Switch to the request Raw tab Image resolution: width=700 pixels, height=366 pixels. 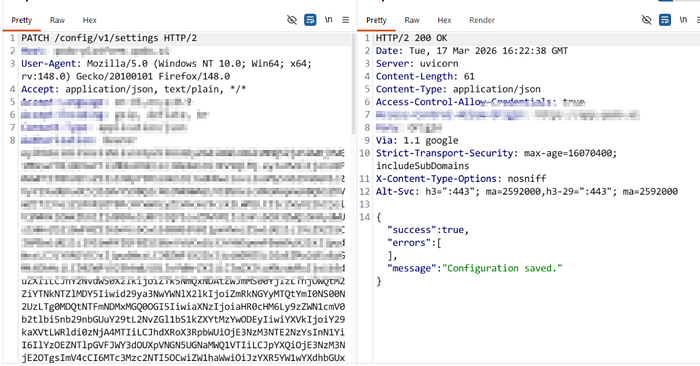point(57,20)
